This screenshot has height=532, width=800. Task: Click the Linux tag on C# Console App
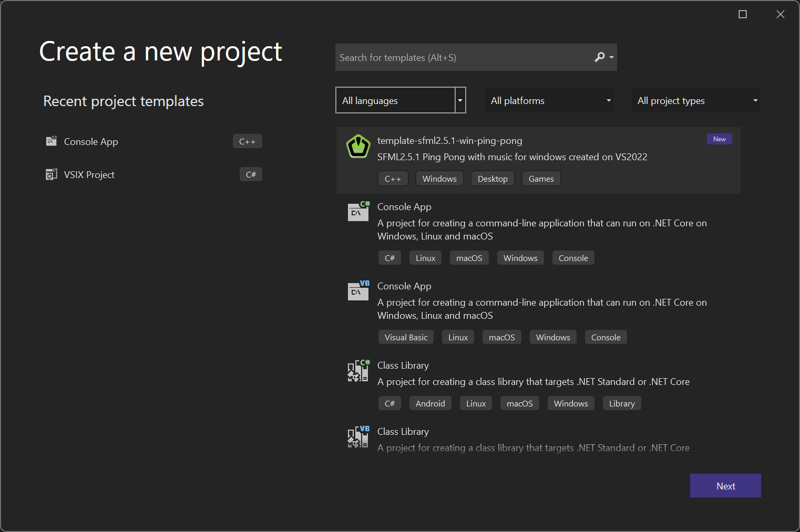426,258
